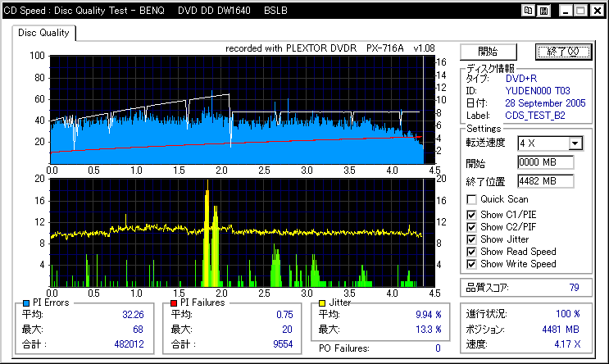
Task: Select the Disc Quality tab
Action: coord(44,33)
